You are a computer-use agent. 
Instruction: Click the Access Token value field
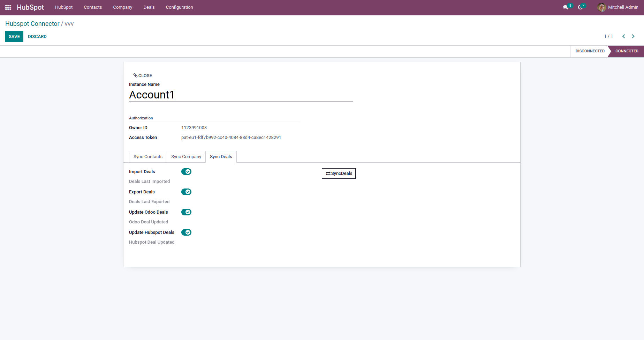(231, 138)
